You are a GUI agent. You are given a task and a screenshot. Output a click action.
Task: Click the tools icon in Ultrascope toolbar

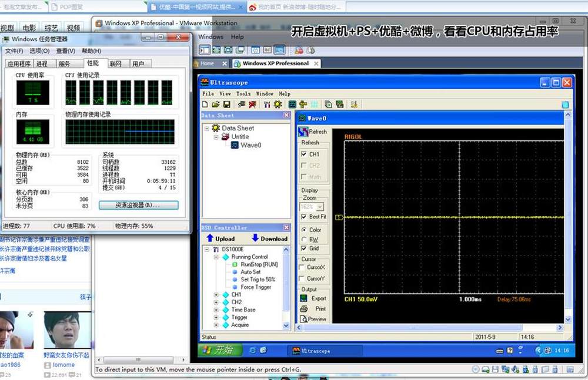[267, 105]
